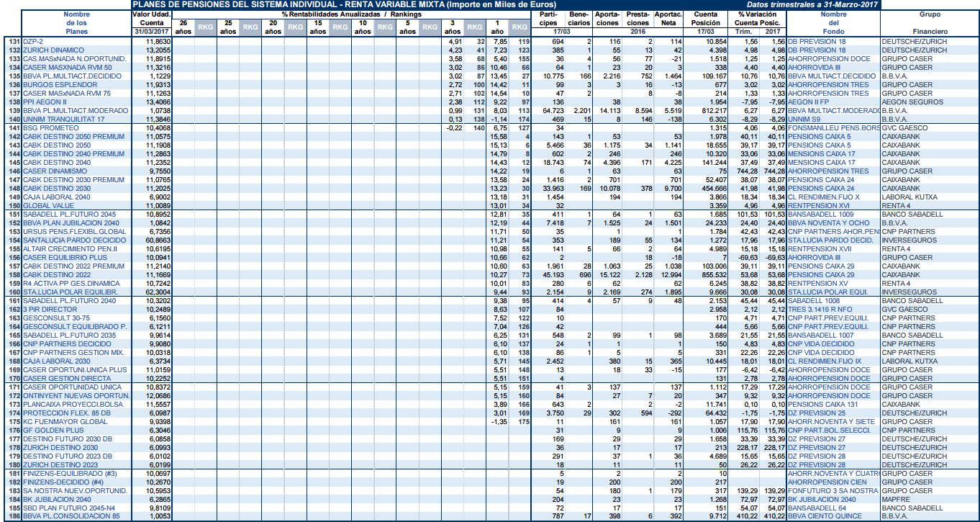Click plan 'GF GOLDEN PLUS'

53,431
